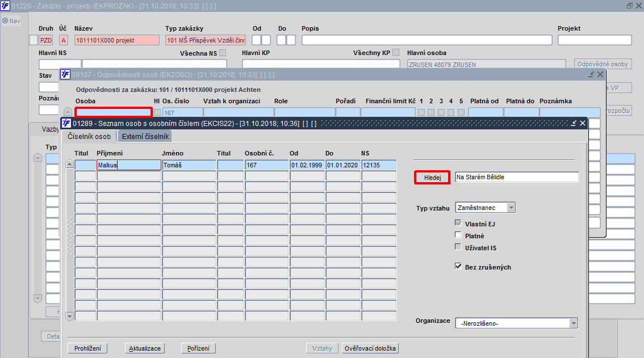Select the Číselník osob tab
Screen dimensions: 644x358
[x=89, y=137]
